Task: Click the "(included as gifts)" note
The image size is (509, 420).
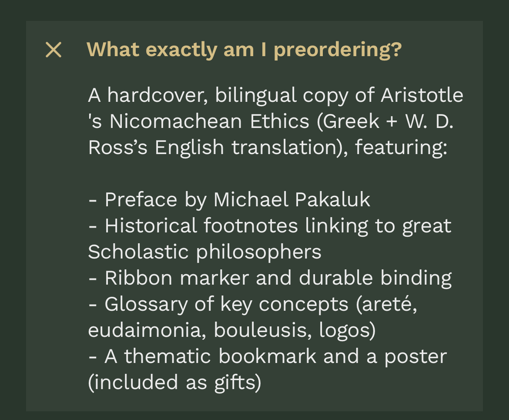Action: 174,383
